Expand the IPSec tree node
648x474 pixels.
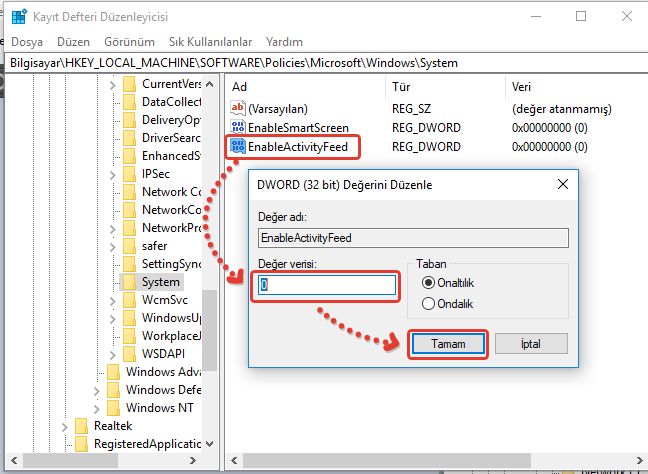[x=112, y=174]
